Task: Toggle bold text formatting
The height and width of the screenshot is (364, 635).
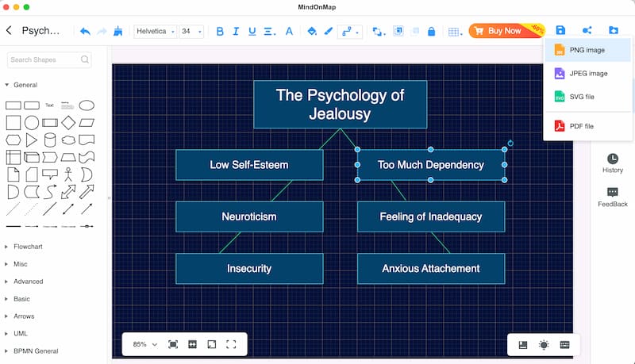Action: point(220,32)
